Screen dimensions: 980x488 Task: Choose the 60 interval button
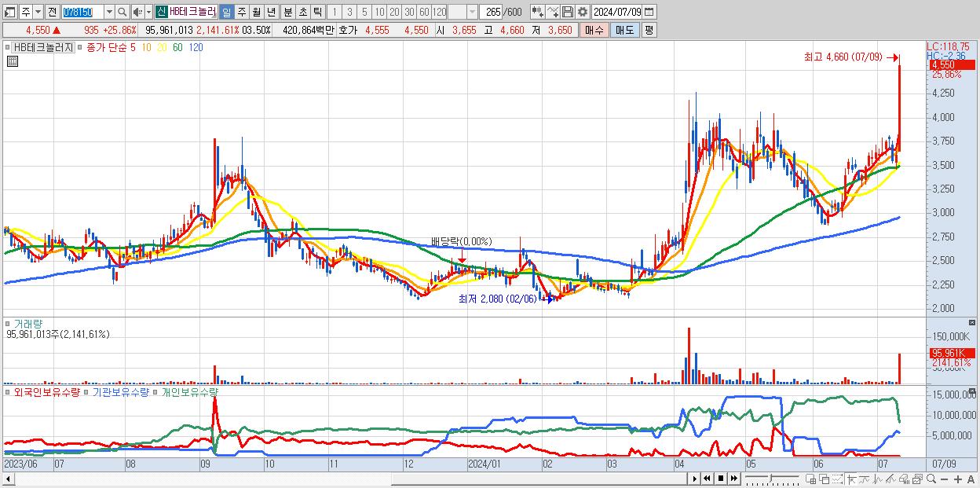tap(424, 12)
